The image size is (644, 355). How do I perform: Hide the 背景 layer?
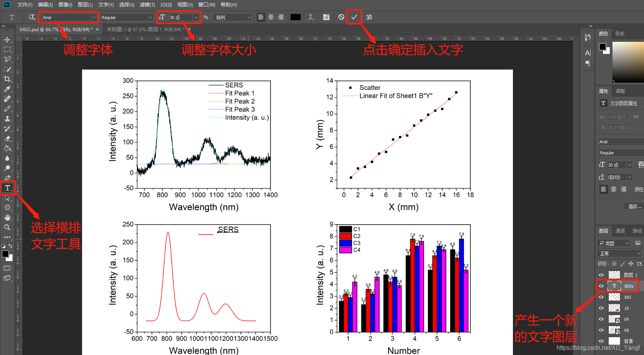point(601,341)
